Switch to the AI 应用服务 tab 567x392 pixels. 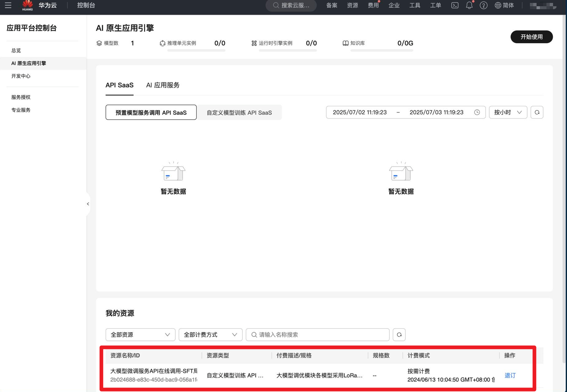click(x=163, y=85)
